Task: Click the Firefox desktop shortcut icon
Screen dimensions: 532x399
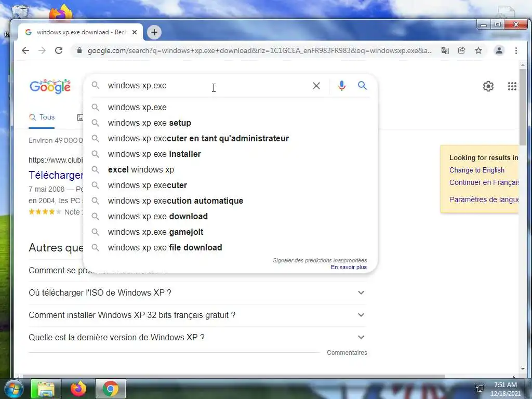Action: coord(61,12)
